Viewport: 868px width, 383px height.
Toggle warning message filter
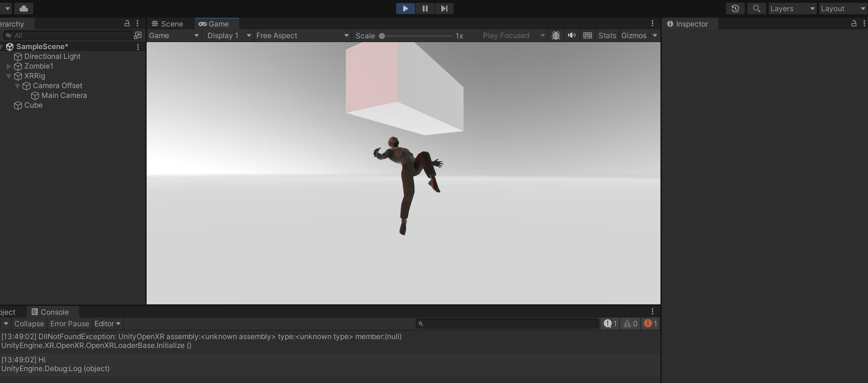pyautogui.click(x=630, y=324)
